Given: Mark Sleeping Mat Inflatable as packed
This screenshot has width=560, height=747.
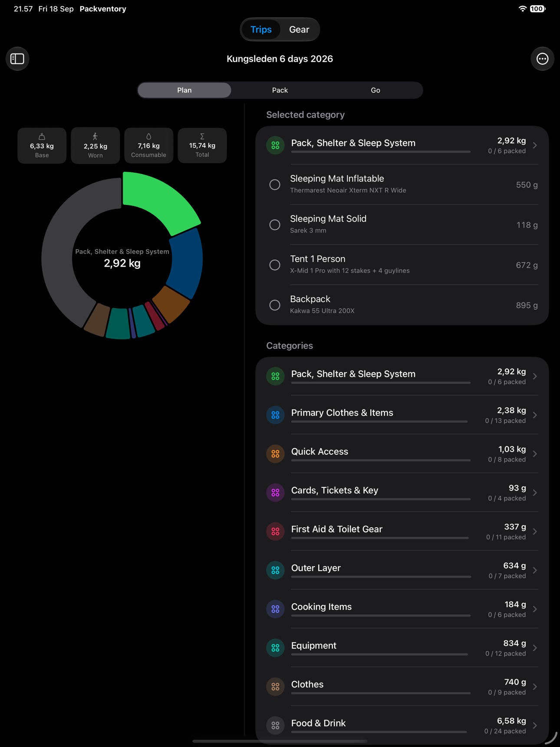Looking at the screenshot, I should coord(275,185).
